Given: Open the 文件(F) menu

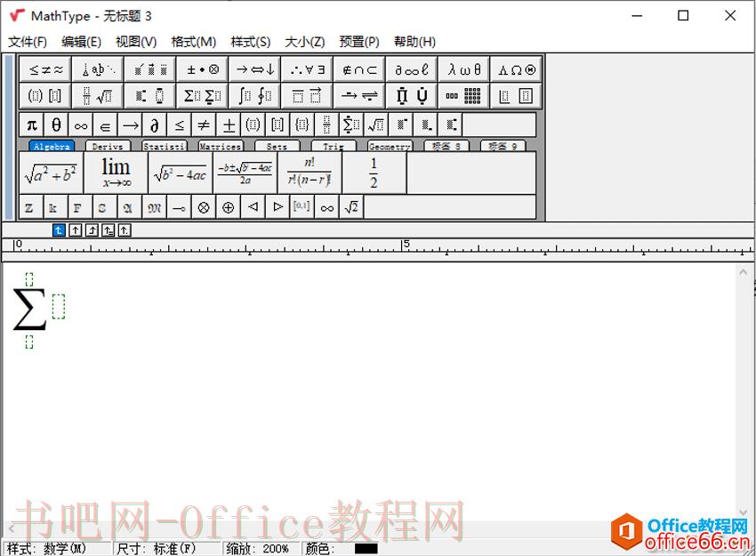Looking at the screenshot, I should 28,42.
